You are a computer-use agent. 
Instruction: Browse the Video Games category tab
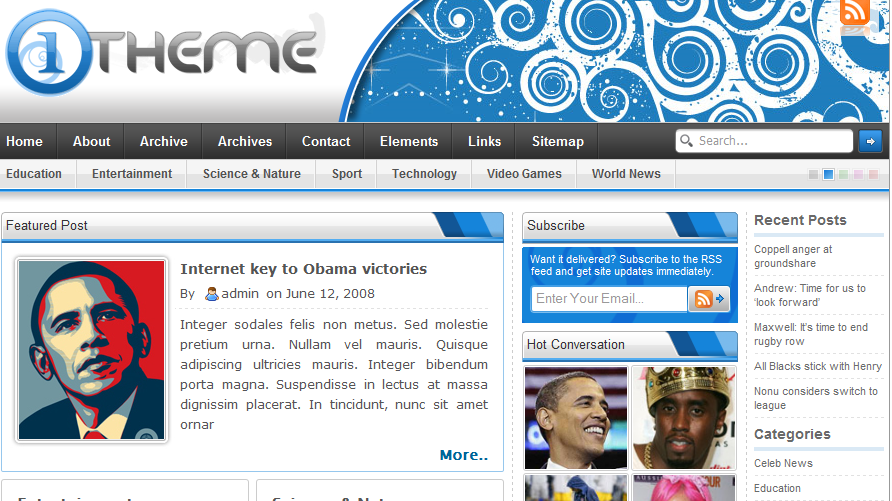[524, 174]
